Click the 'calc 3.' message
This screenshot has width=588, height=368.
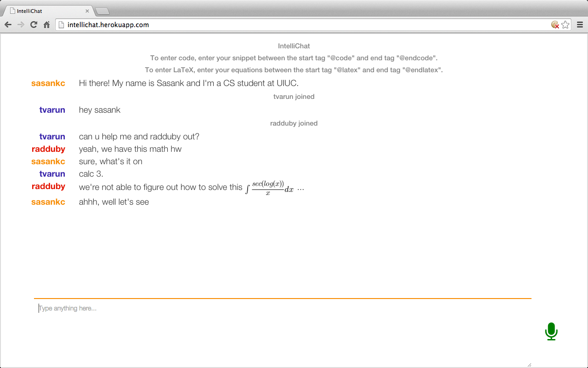pos(91,174)
